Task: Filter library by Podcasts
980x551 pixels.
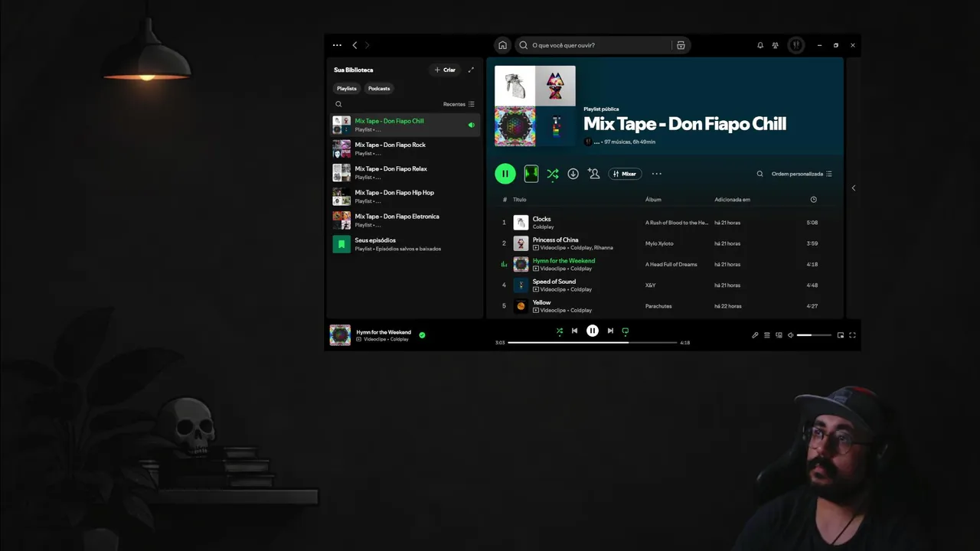Action: 379,88
